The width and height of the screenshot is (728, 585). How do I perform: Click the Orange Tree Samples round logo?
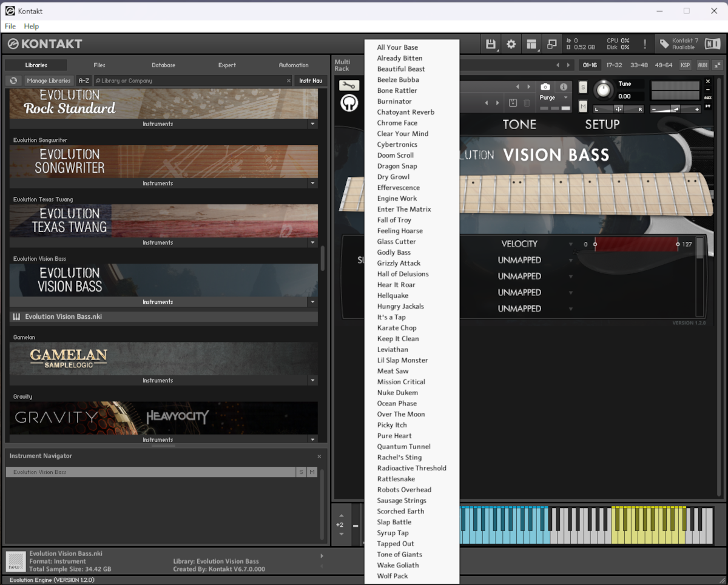click(349, 104)
